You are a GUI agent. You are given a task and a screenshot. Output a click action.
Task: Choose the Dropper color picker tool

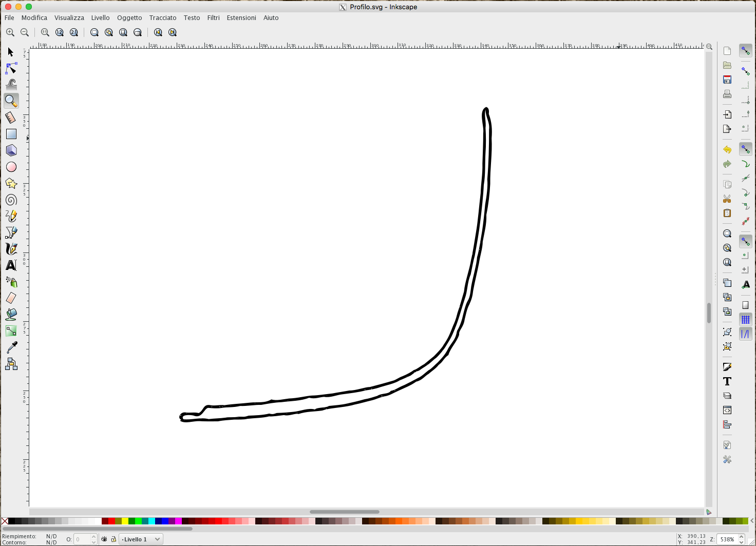point(11,347)
